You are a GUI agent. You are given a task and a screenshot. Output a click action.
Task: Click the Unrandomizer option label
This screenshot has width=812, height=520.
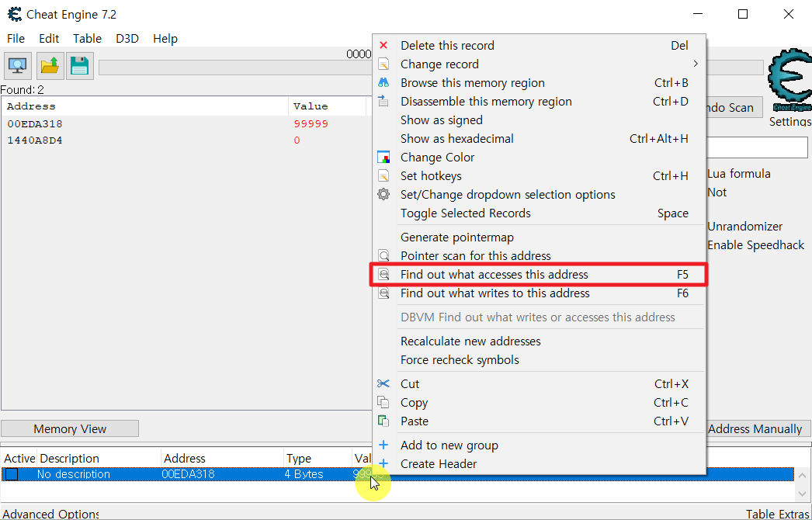tap(744, 227)
